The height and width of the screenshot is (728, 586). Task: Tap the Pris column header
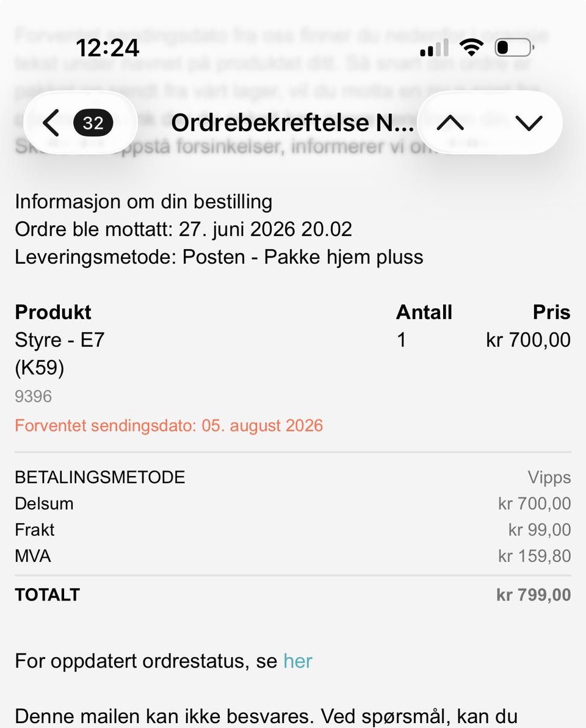[x=552, y=312]
